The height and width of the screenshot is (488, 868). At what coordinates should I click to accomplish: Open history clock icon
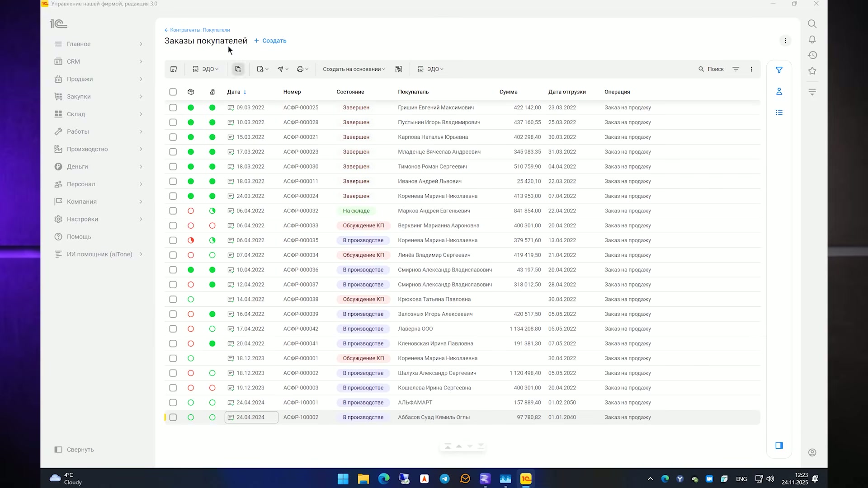point(812,55)
